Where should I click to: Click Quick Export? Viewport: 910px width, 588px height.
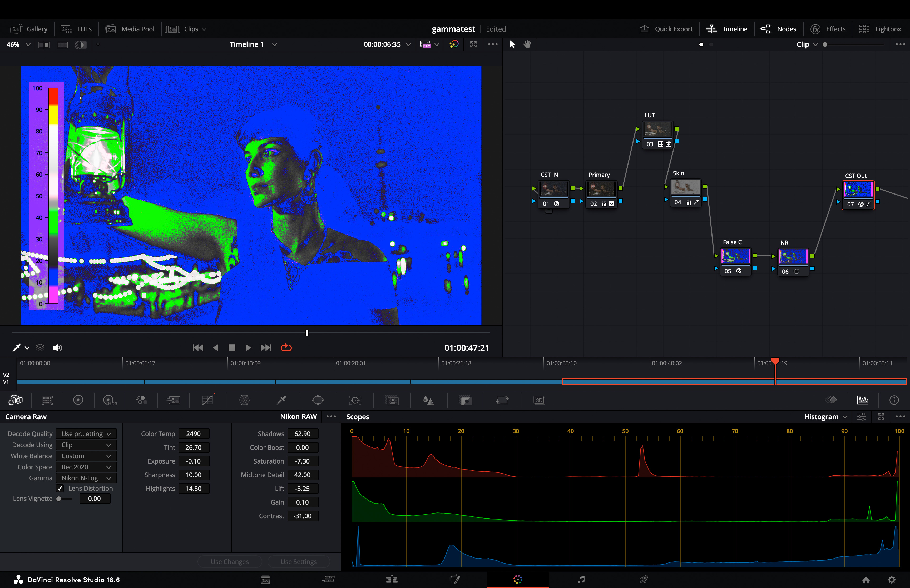point(666,29)
